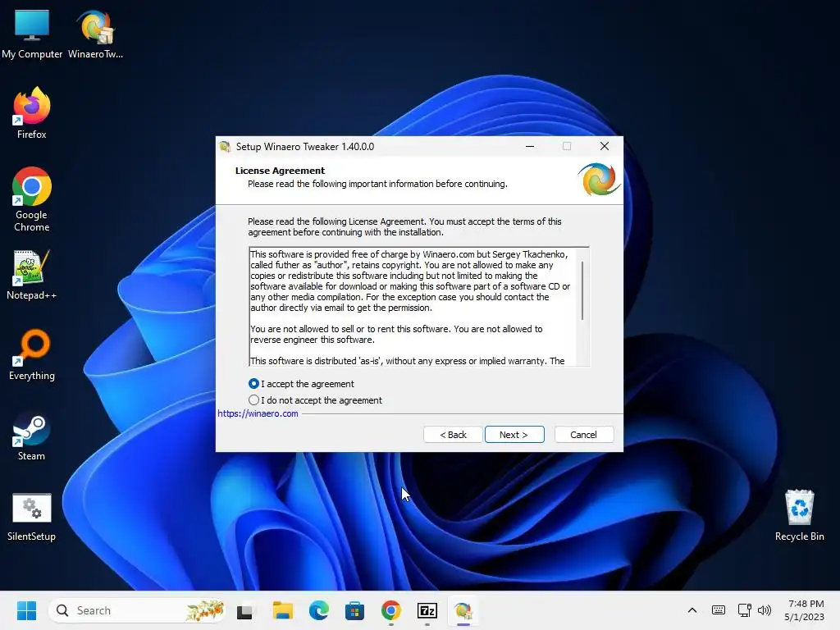This screenshot has height=630, width=840.
Task: Select the SilentSetup desktop icon
Action: click(32, 517)
